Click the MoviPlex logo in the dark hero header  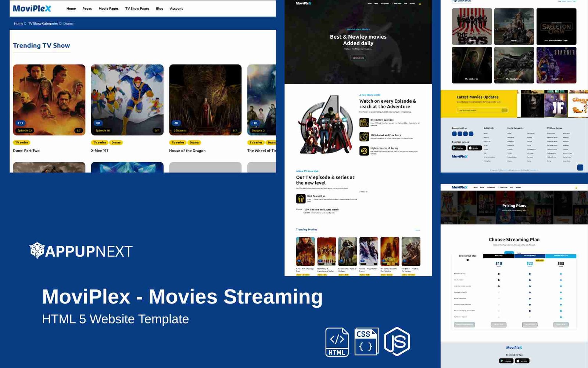[304, 3]
